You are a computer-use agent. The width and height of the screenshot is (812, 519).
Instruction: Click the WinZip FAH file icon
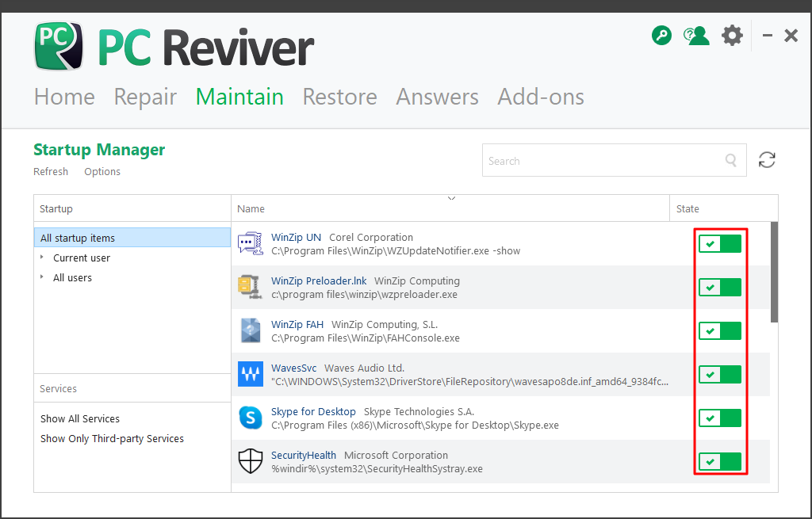click(251, 330)
